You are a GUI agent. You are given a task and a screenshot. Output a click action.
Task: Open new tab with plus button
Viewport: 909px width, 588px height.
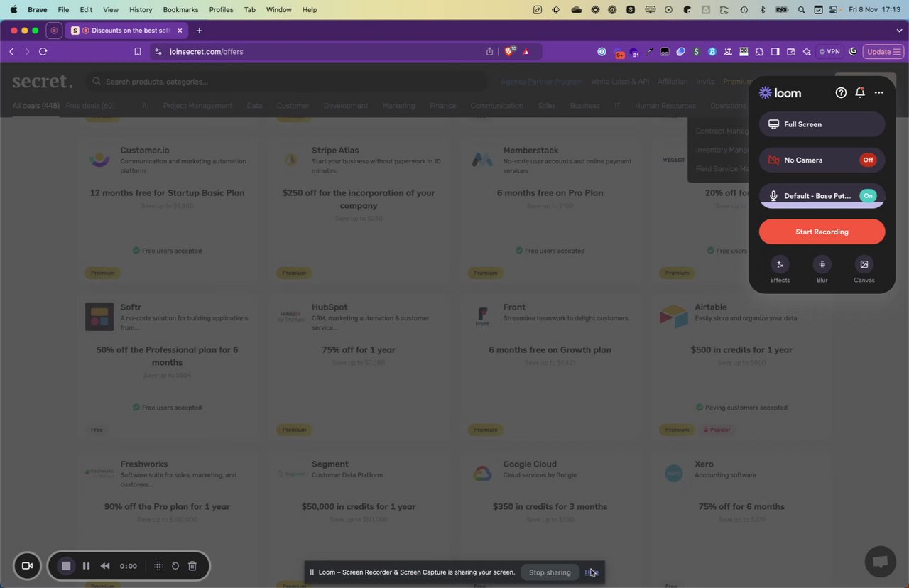point(200,31)
